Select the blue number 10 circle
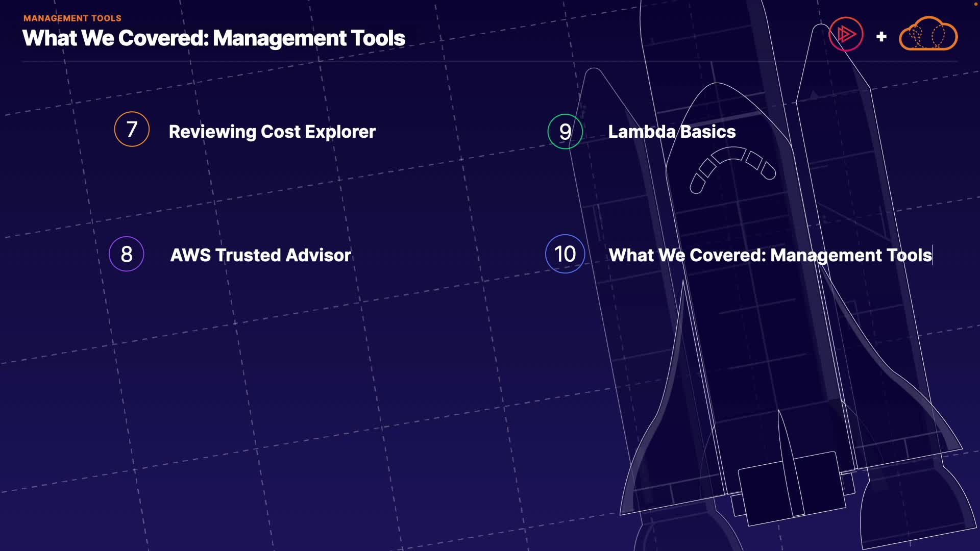Image resolution: width=980 pixels, height=551 pixels. click(565, 254)
